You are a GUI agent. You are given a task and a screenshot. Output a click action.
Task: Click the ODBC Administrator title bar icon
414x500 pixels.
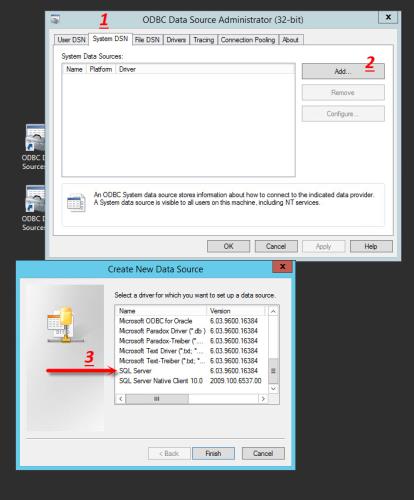tap(55, 19)
